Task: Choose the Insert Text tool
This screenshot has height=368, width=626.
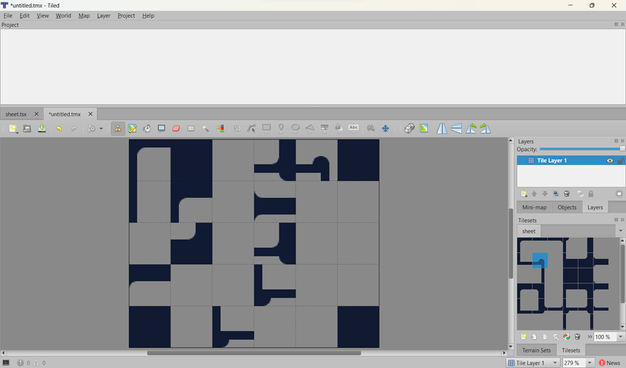Action: tap(353, 129)
